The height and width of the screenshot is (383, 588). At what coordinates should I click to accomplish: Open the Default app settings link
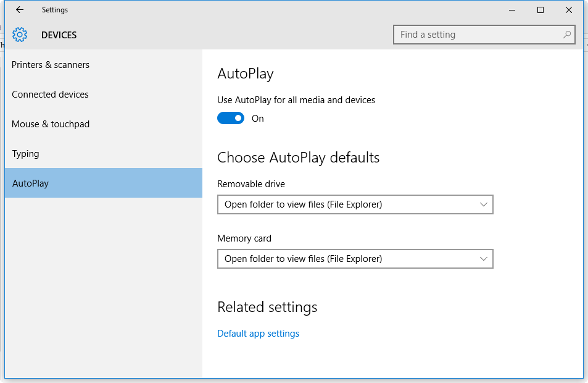tap(258, 334)
